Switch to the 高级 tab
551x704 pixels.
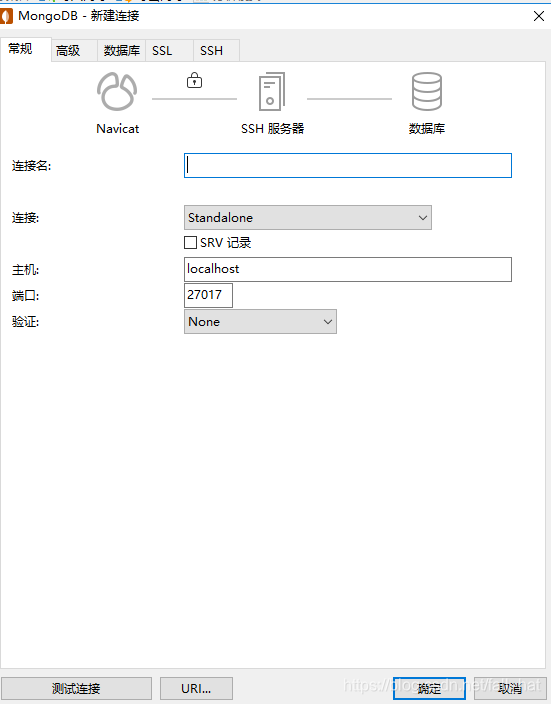(74, 50)
